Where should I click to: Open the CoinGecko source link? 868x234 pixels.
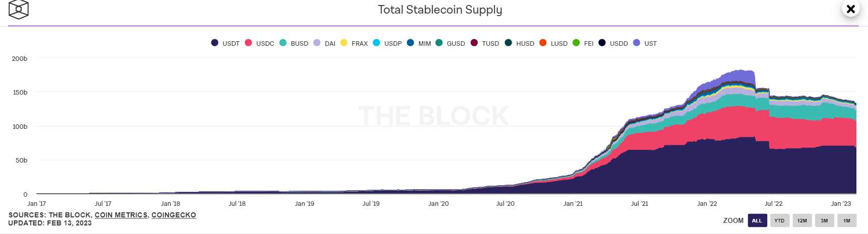[x=174, y=215]
